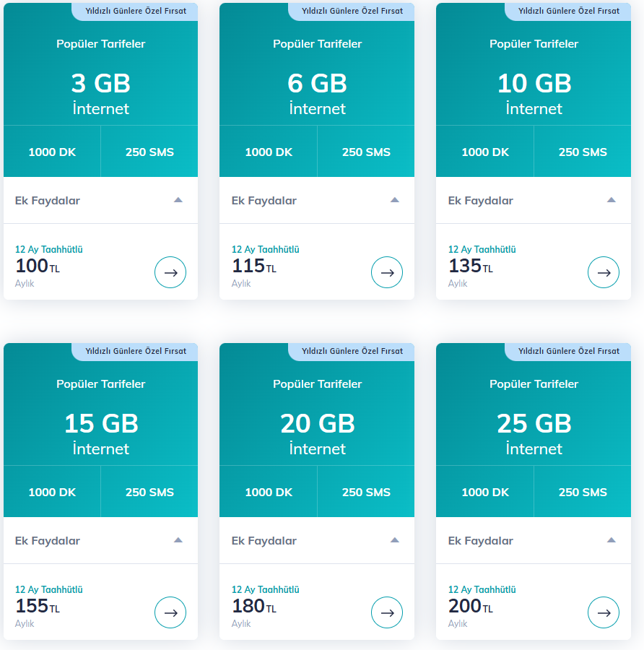Collapse Ek Faydalar on the 20 GB card
This screenshot has height=650, width=644.
395,540
